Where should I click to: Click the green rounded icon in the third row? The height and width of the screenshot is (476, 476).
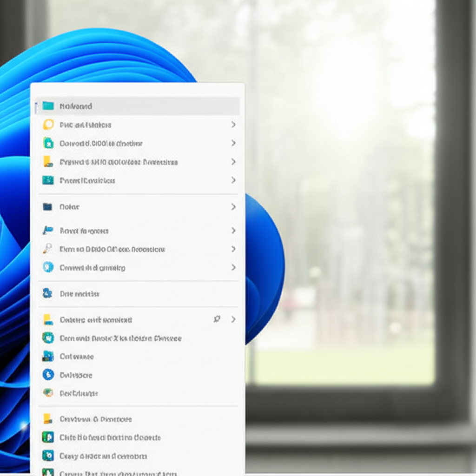point(48,143)
